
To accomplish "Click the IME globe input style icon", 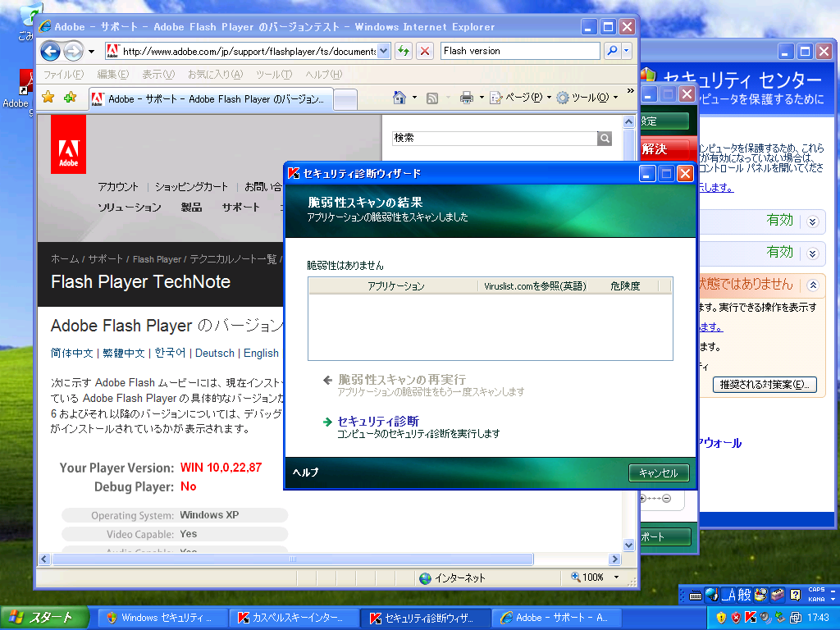I will [711, 595].
